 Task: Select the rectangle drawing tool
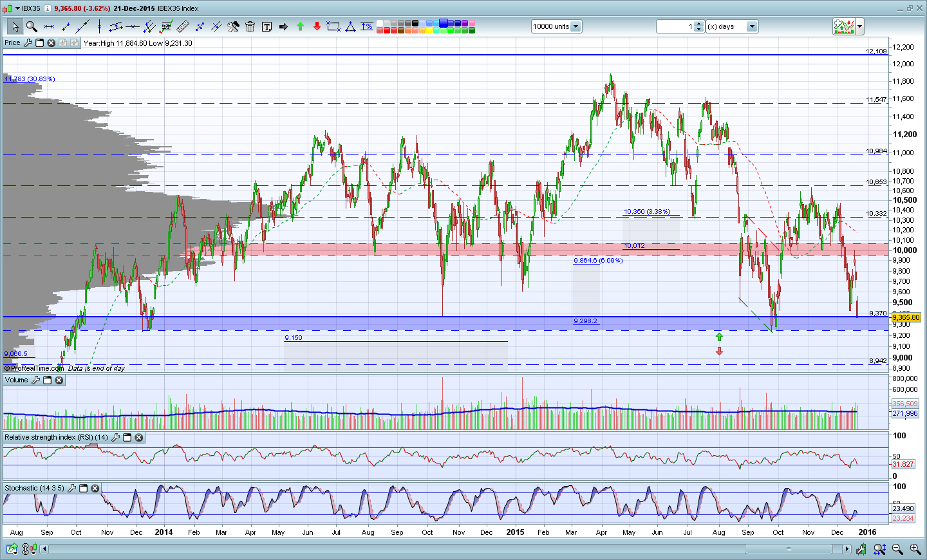(x=333, y=26)
